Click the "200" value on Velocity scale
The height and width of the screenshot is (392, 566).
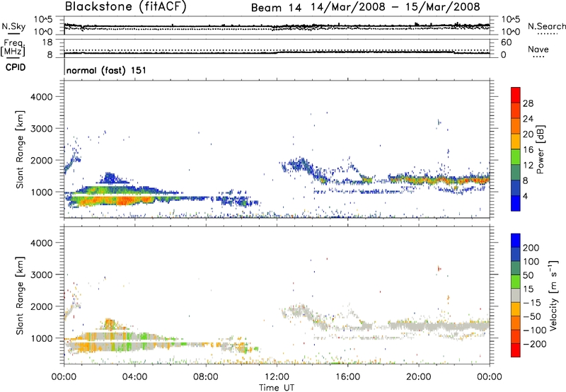[531, 248]
